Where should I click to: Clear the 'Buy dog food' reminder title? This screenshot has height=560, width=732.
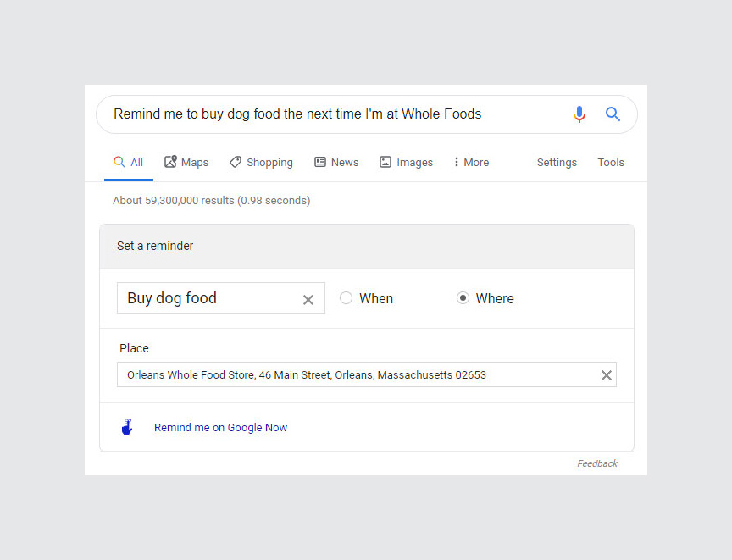pos(308,299)
